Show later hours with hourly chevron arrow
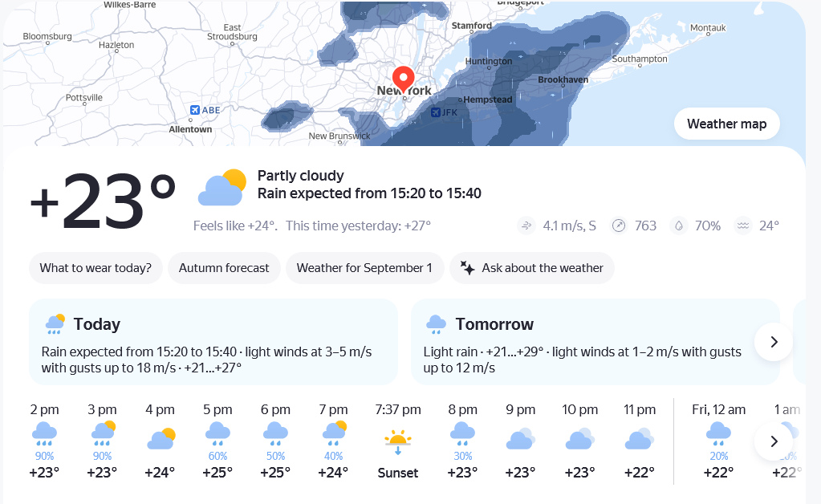This screenshot has width=821, height=504. (x=774, y=441)
